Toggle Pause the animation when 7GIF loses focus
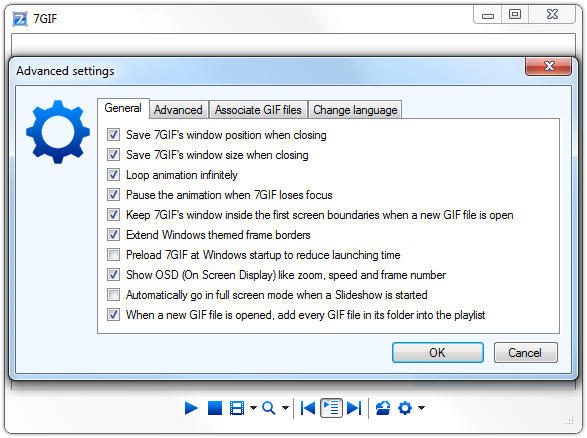This screenshot has width=587, height=438. tap(113, 195)
